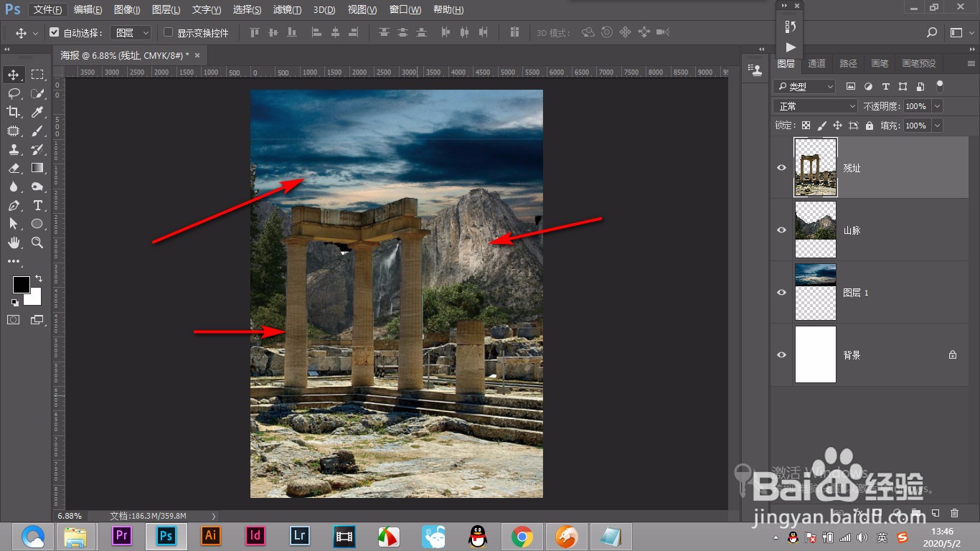This screenshot has height=551, width=980.
Task: Enable Show Transform Controls checkbox
Action: pos(168,32)
